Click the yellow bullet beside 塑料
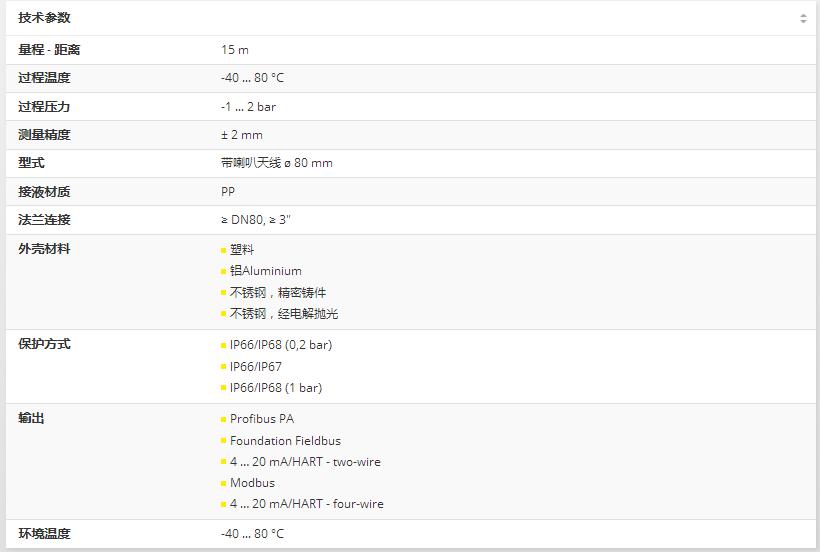 pos(224,250)
